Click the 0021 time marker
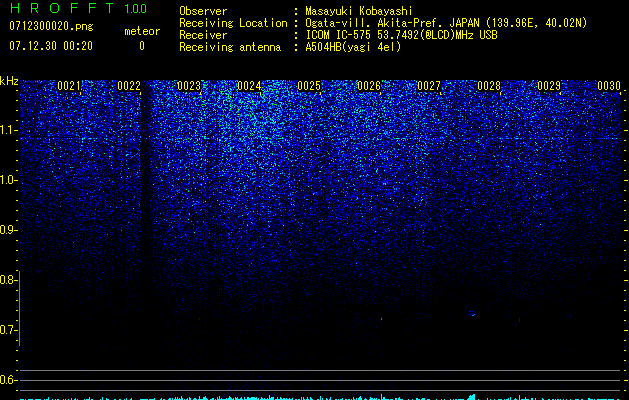Image resolution: width=629 pixels, height=400 pixels. 69,86
